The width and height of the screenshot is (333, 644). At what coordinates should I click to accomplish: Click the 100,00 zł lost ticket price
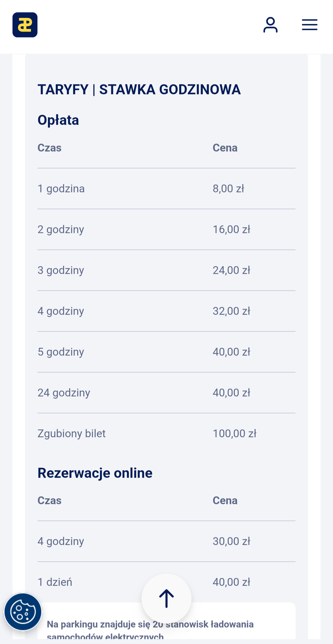click(234, 433)
